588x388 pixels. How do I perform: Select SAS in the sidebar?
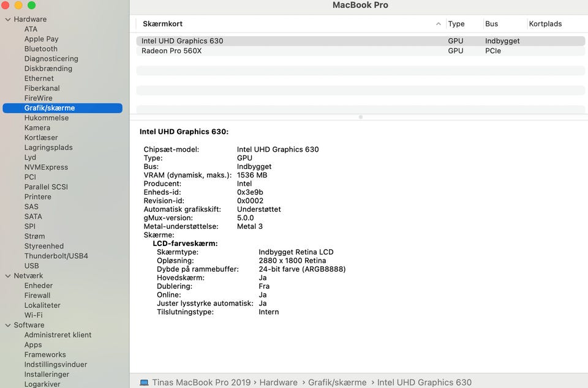(x=31, y=207)
